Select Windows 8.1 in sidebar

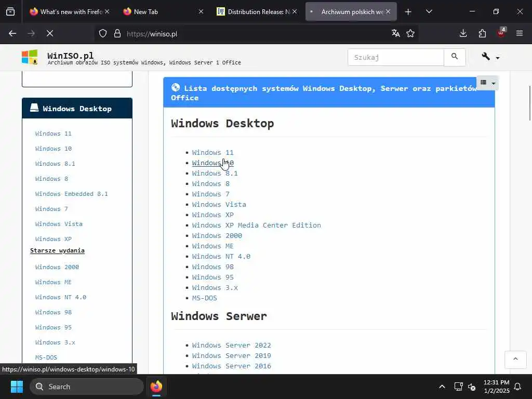click(55, 164)
